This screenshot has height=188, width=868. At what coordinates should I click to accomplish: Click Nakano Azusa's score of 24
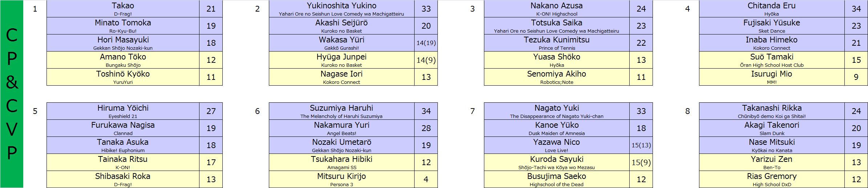click(641, 9)
